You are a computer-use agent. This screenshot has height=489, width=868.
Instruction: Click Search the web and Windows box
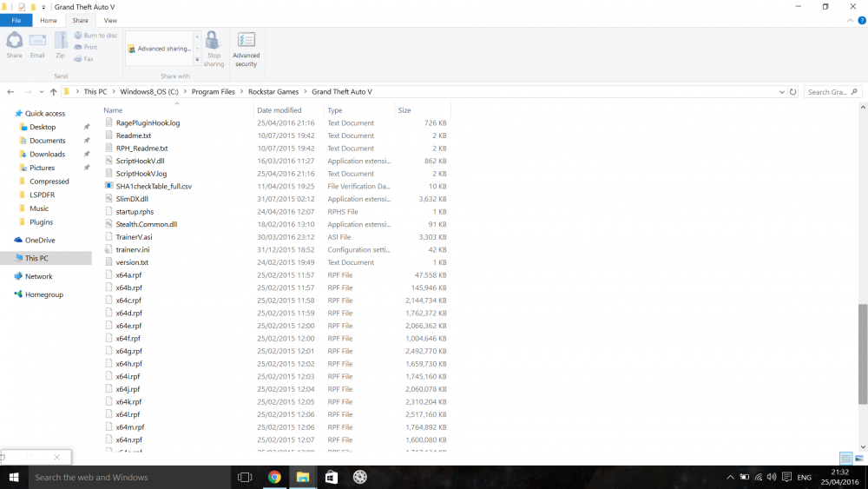click(128, 477)
